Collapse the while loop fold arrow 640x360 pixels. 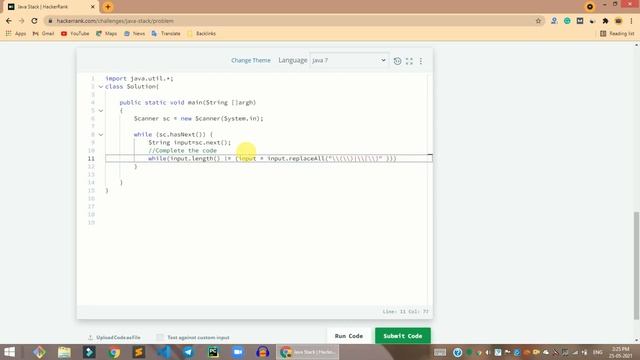click(101, 134)
